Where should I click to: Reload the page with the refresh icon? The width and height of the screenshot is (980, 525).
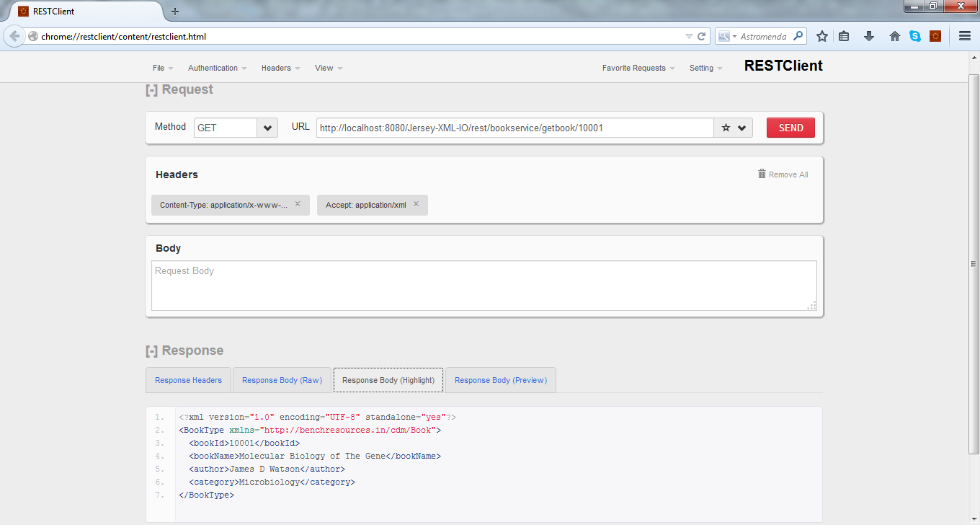[x=701, y=36]
